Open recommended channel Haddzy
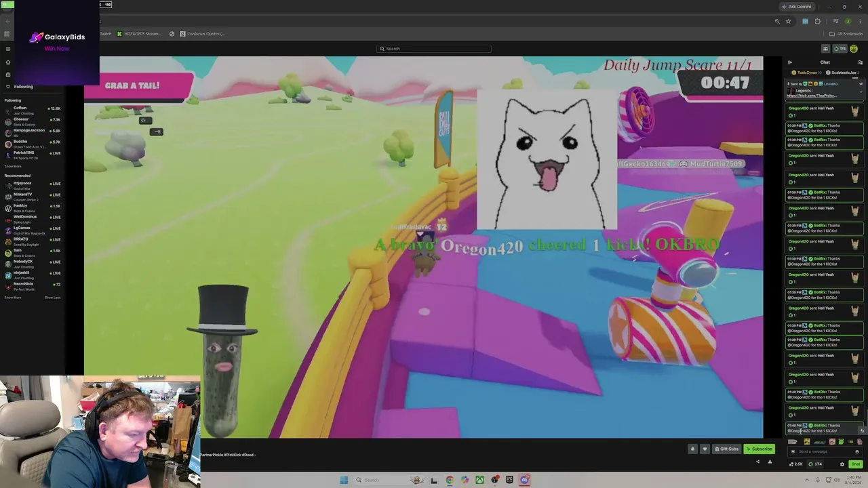 coord(33,207)
